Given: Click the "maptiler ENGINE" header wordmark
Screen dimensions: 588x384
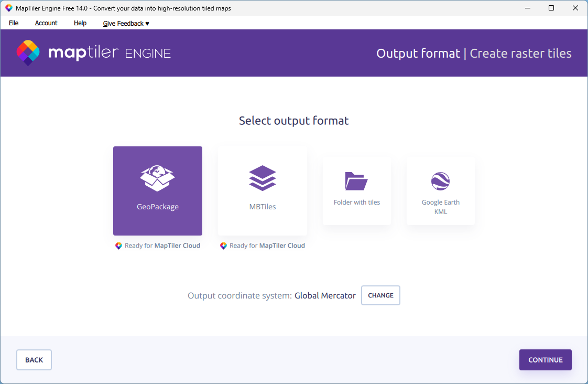Looking at the screenshot, I should pyautogui.click(x=110, y=53).
